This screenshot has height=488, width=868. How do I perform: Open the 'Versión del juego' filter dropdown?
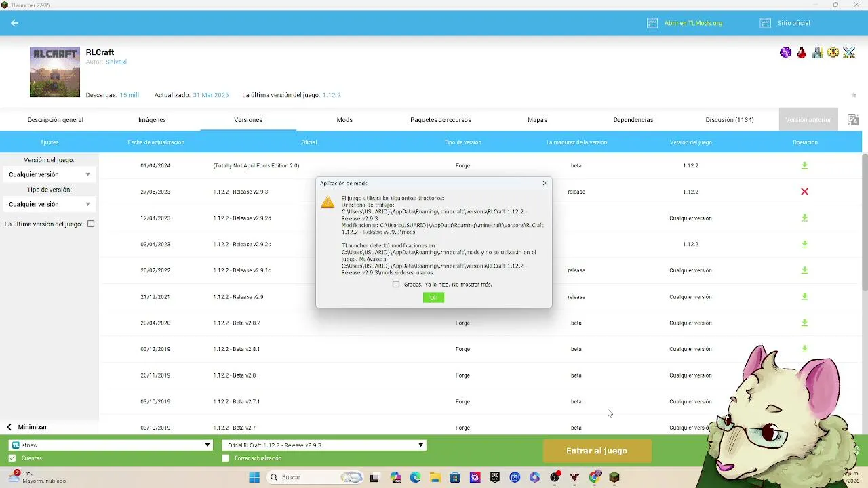[49, 174]
